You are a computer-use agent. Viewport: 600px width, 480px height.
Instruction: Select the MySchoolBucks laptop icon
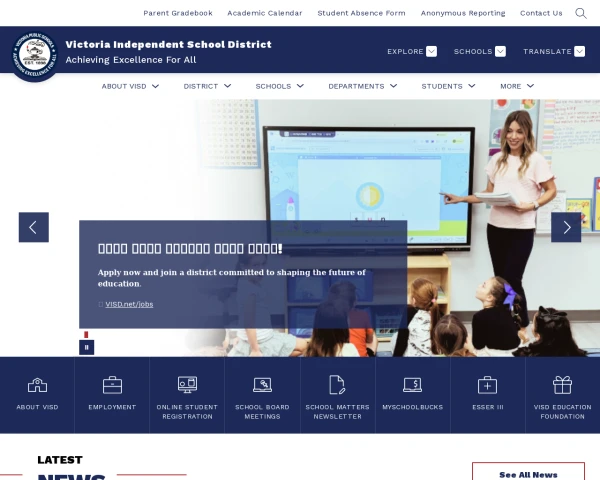pos(412,385)
